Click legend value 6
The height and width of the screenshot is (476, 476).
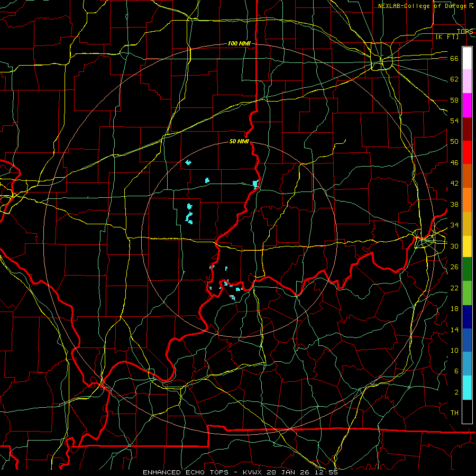pos(456,371)
